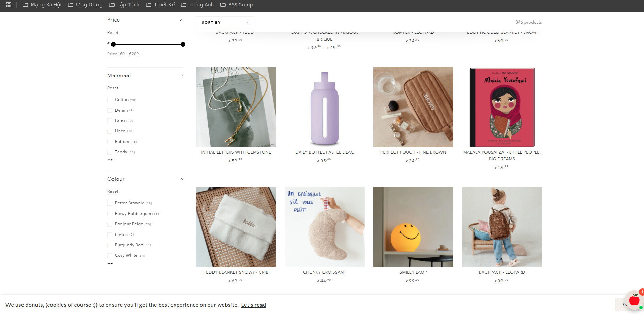Open the Thiết Kế bookmark folder
This screenshot has width=644, height=314.
coord(160,5)
